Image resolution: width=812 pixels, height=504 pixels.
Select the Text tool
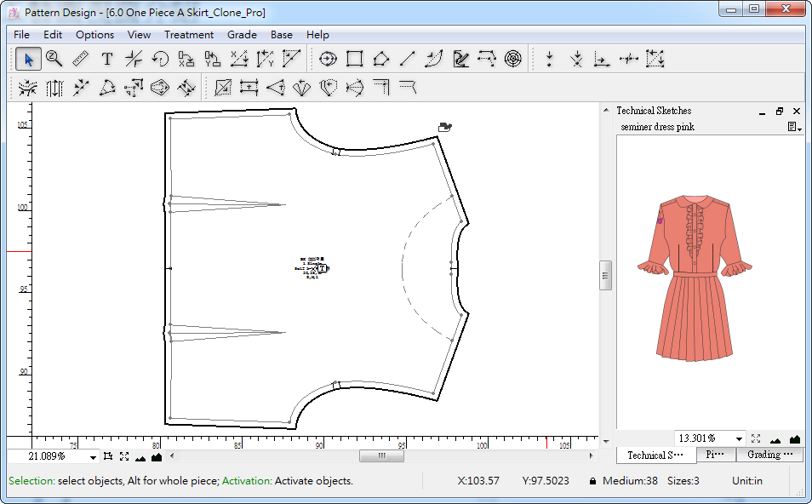click(107, 59)
